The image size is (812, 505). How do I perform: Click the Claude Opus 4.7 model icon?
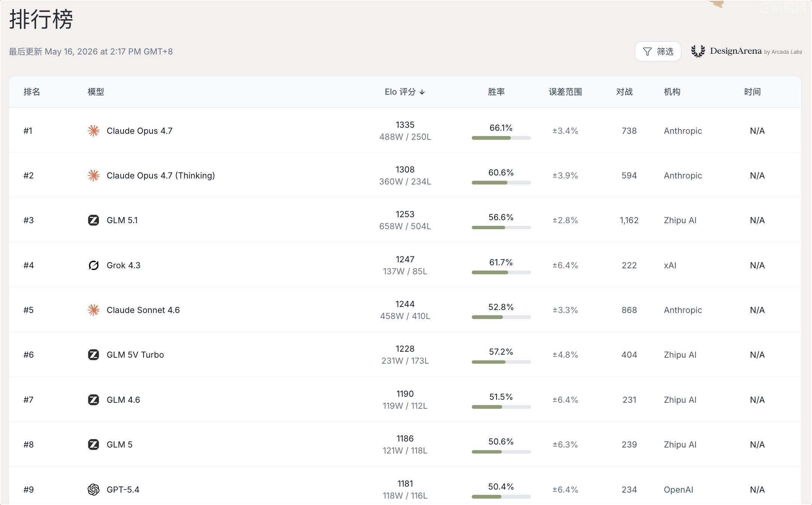pos(94,131)
